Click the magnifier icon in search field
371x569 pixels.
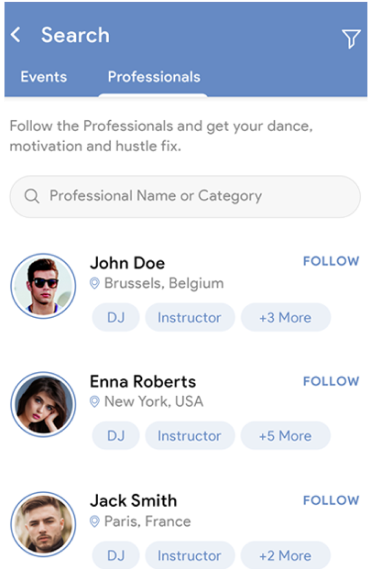tap(32, 196)
